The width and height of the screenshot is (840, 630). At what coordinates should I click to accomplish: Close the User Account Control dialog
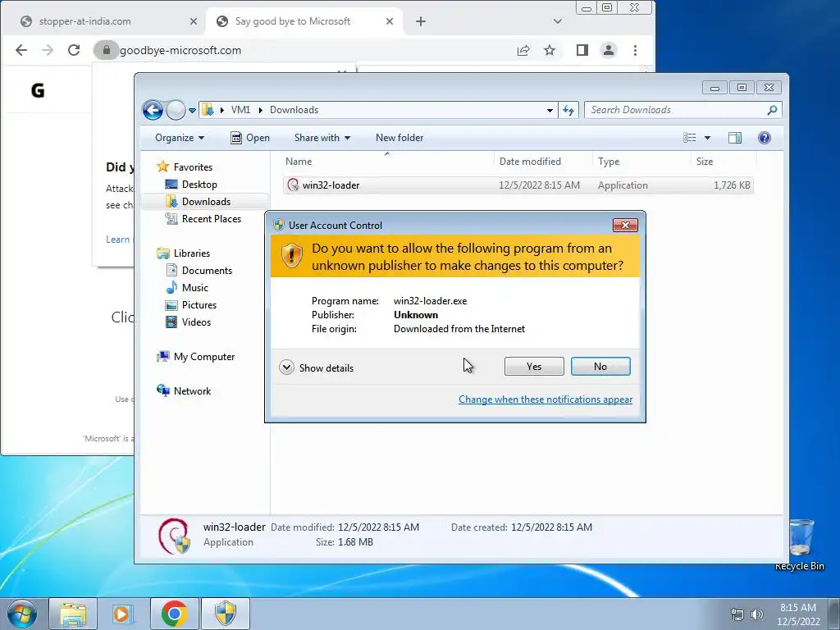click(x=625, y=225)
